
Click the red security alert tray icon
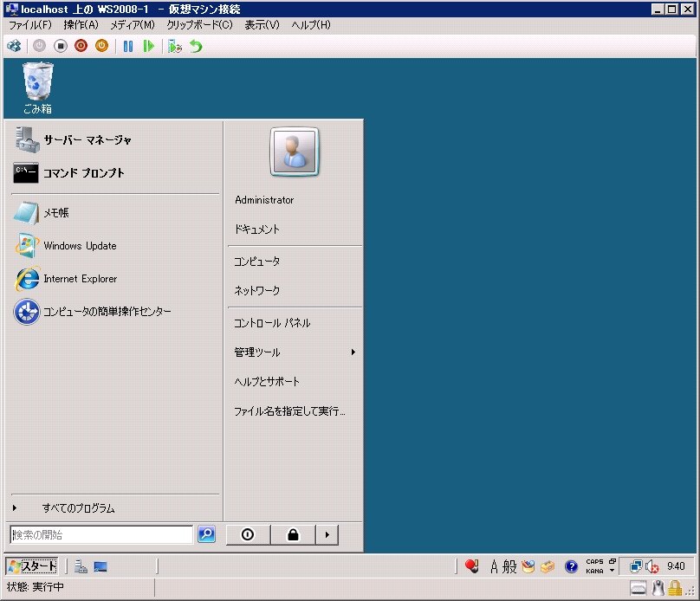(472, 566)
